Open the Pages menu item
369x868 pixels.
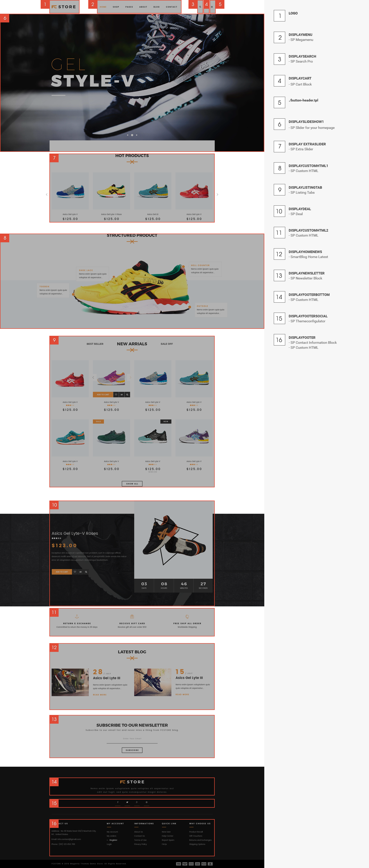tap(129, 7)
